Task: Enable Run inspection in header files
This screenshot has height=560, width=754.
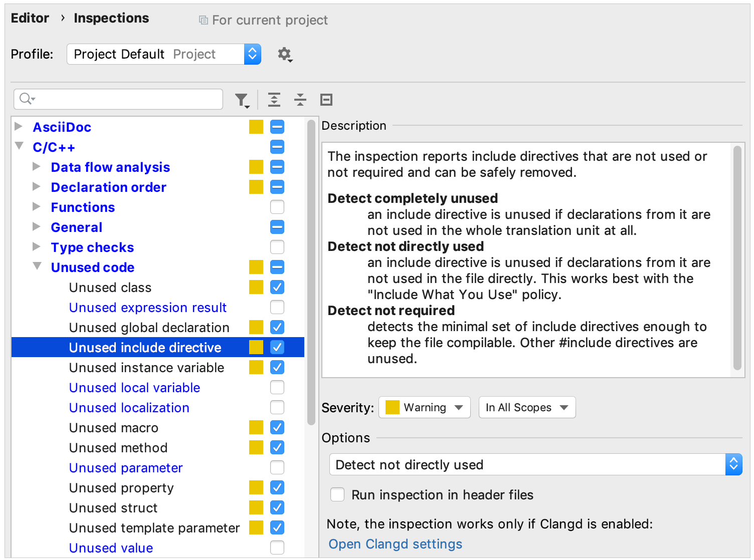Action: click(x=337, y=494)
